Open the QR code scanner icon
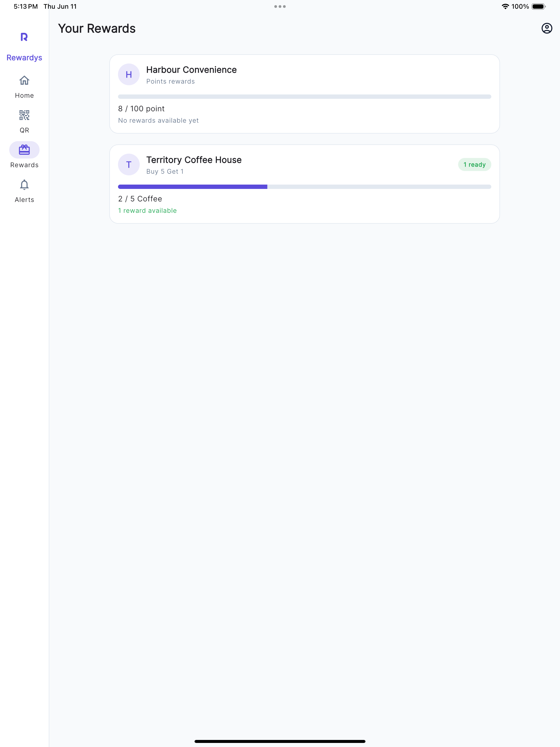This screenshot has width=560, height=747. point(24,115)
